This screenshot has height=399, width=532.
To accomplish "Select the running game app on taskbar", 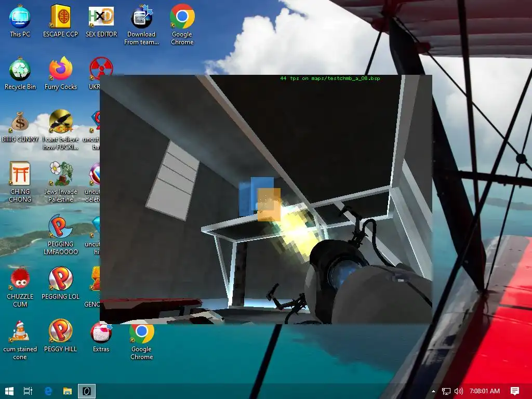I will click(x=87, y=391).
